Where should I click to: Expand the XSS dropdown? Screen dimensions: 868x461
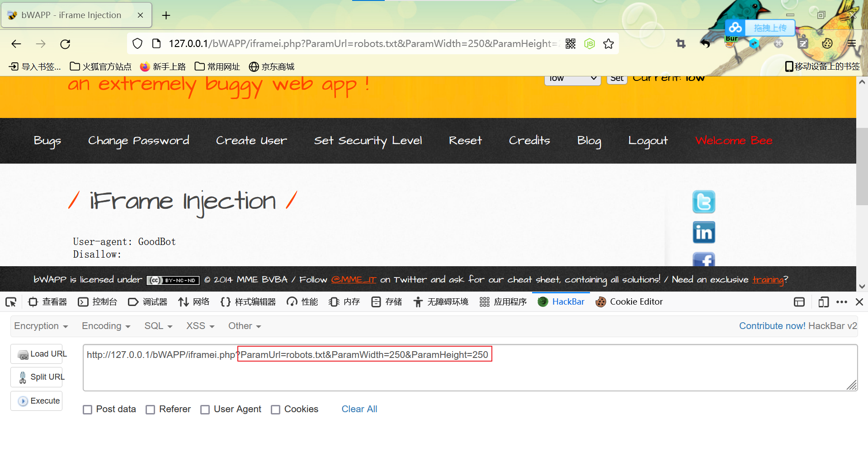[x=201, y=326]
